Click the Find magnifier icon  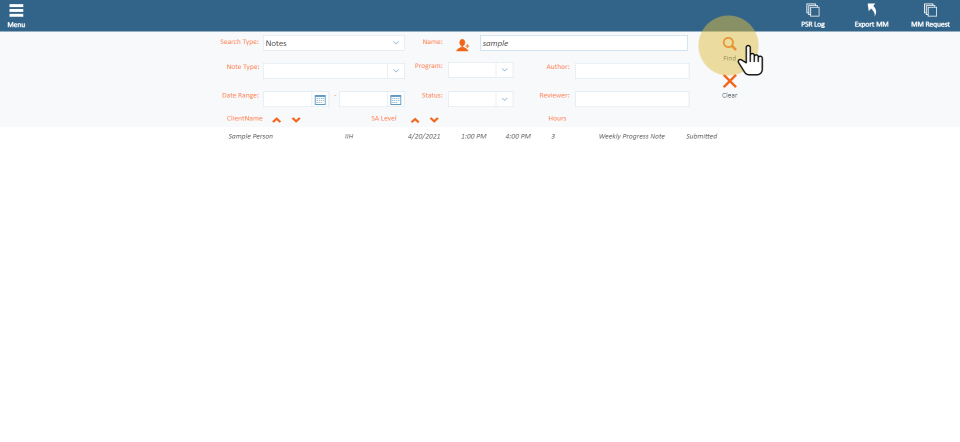729,44
